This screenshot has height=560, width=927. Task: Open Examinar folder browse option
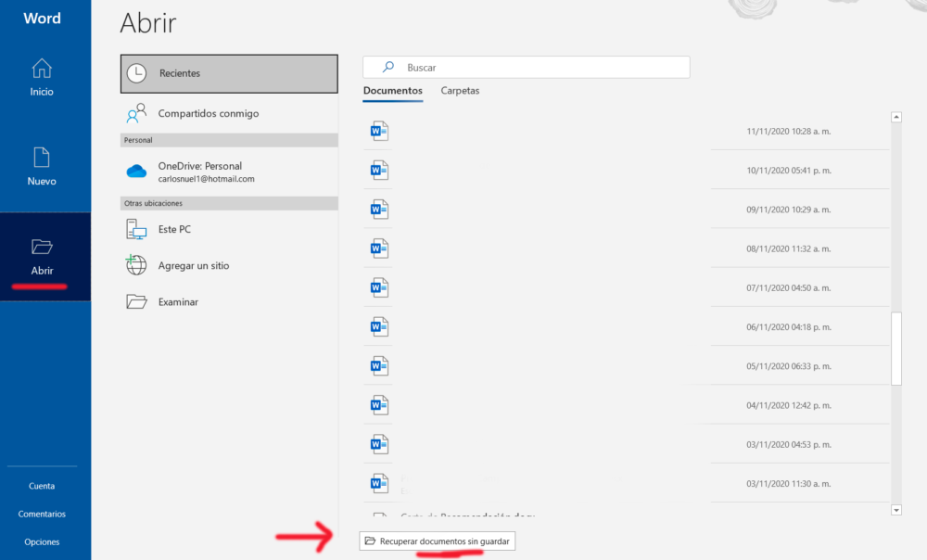tap(178, 301)
